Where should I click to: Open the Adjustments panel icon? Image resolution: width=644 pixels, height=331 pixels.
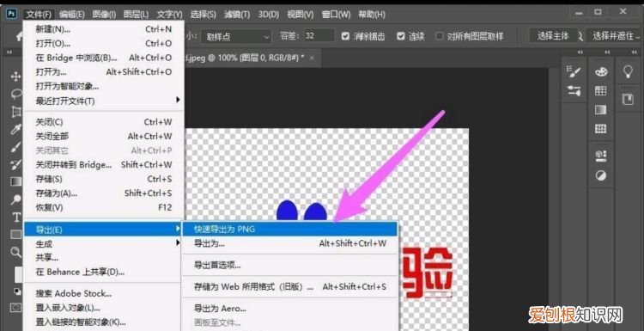(600, 176)
